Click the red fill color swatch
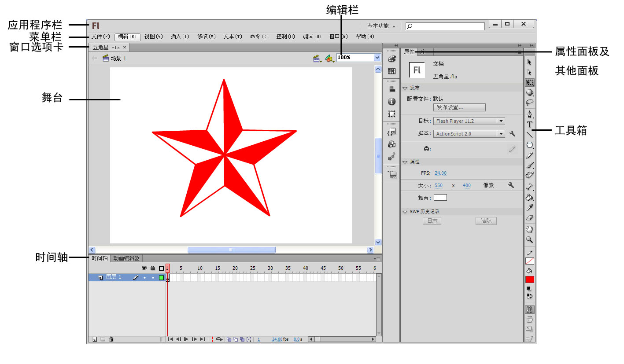Image resolution: width=624 pixels, height=364 pixels. (x=529, y=279)
